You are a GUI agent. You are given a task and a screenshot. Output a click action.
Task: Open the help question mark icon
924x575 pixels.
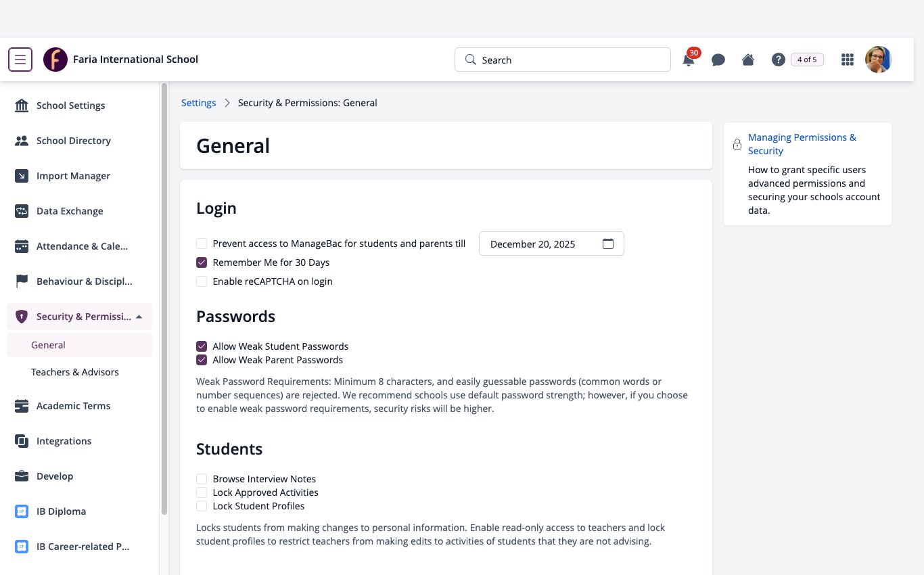[x=779, y=60]
